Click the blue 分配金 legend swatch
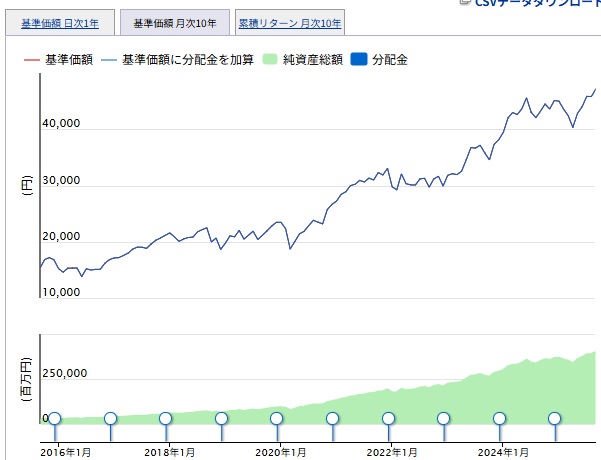601x460 pixels. click(360, 60)
